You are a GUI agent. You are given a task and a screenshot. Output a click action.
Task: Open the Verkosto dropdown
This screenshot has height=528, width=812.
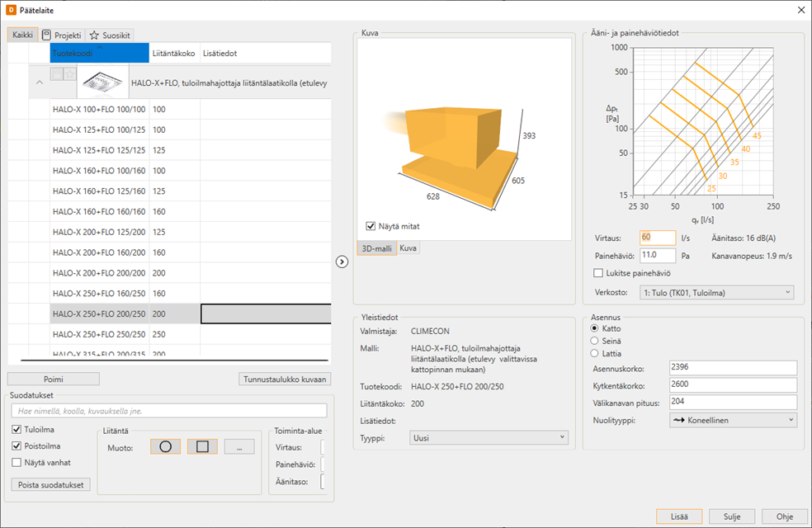coord(717,293)
